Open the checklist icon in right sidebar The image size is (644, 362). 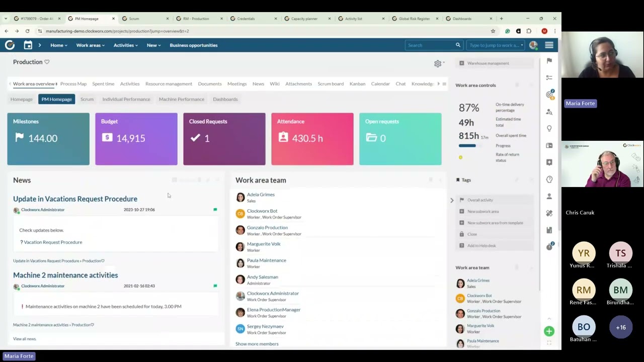pos(549,77)
